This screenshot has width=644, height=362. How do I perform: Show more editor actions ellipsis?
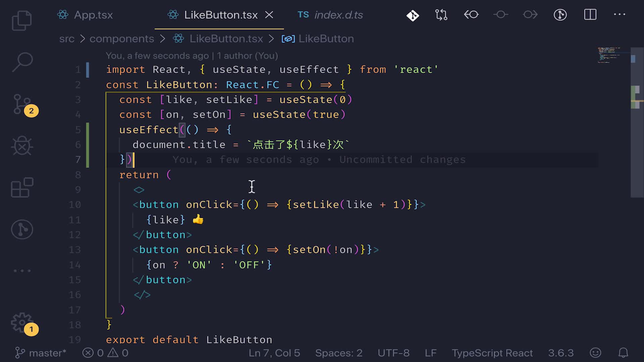(619, 15)
